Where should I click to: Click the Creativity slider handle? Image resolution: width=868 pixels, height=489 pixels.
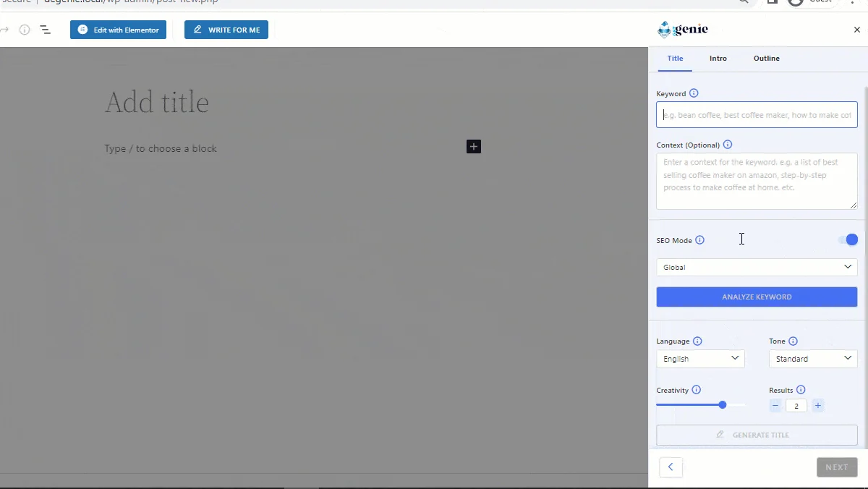pyautogui.click(x=723, y=405)
